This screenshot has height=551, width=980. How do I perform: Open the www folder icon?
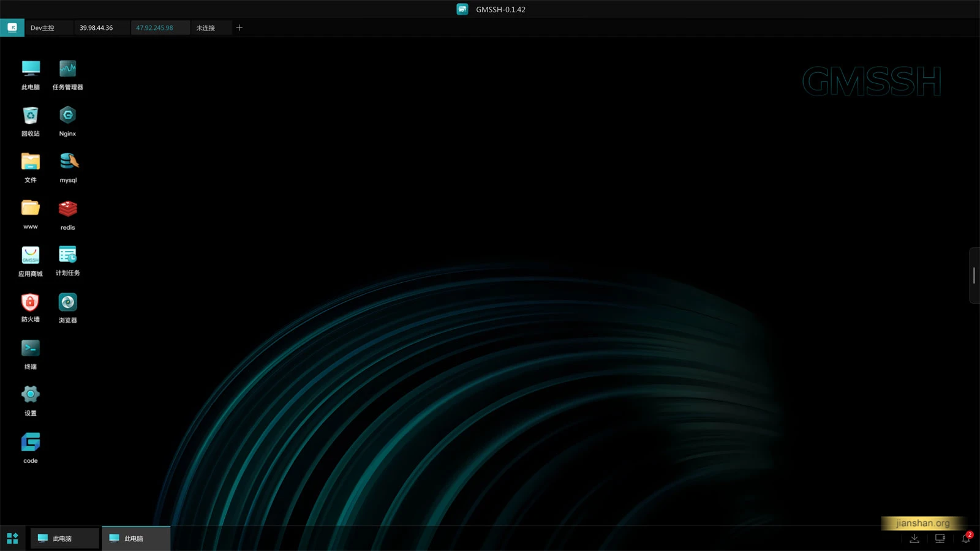coord(31,214)
